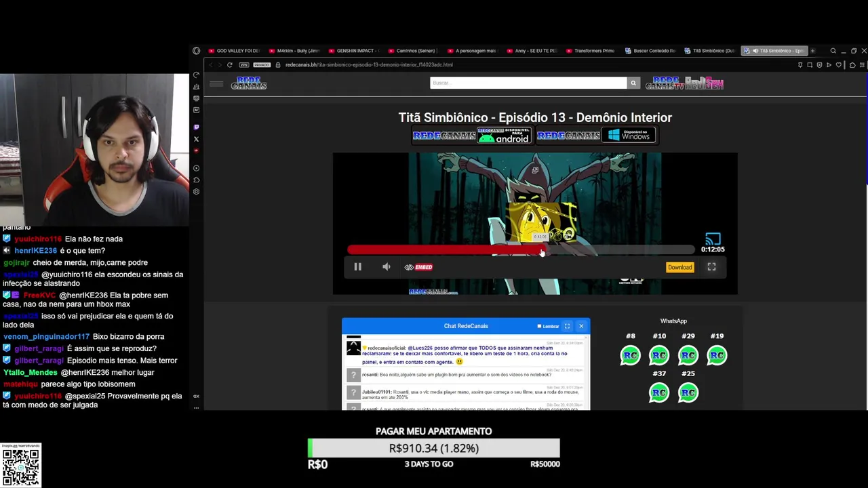Click the cast to device icon
This screenshot has width=868, height=488.
[x=712, y=239]
